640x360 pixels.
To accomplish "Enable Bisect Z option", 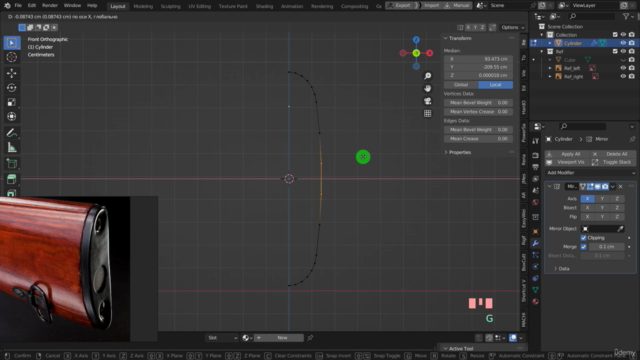I will coord(617,208).
